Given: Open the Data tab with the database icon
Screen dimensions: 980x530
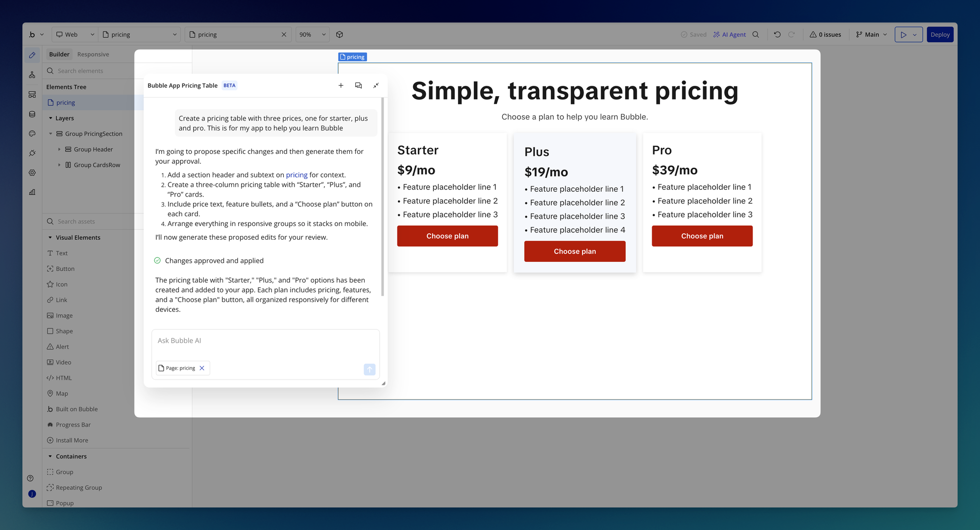Looking at the screenshot, I should coord(32,113).
